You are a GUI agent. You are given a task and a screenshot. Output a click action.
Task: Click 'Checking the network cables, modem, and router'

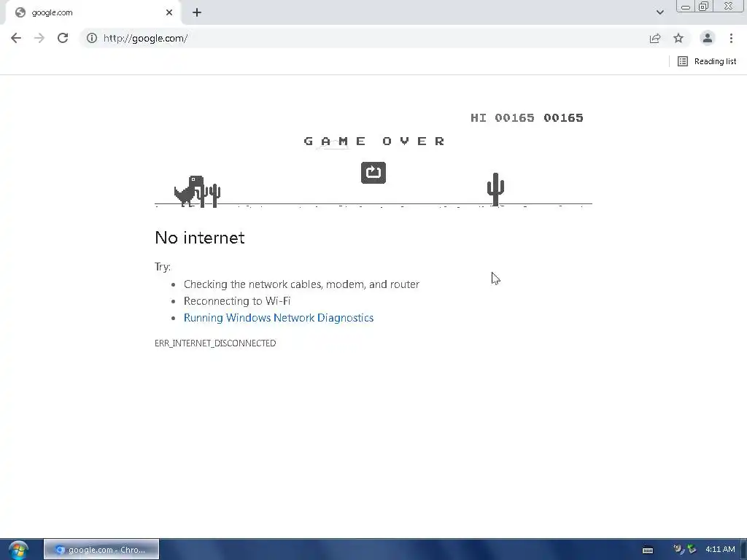301,284
